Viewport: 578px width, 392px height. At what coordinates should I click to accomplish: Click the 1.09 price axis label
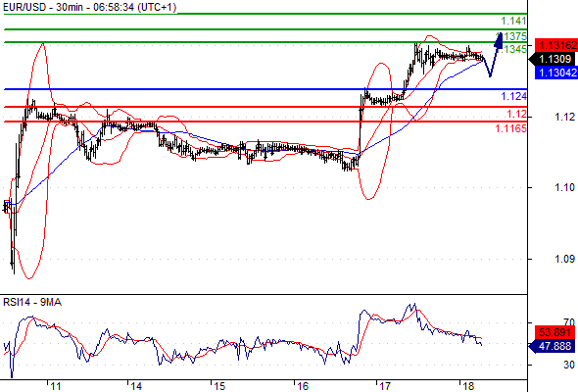(564, 260)
